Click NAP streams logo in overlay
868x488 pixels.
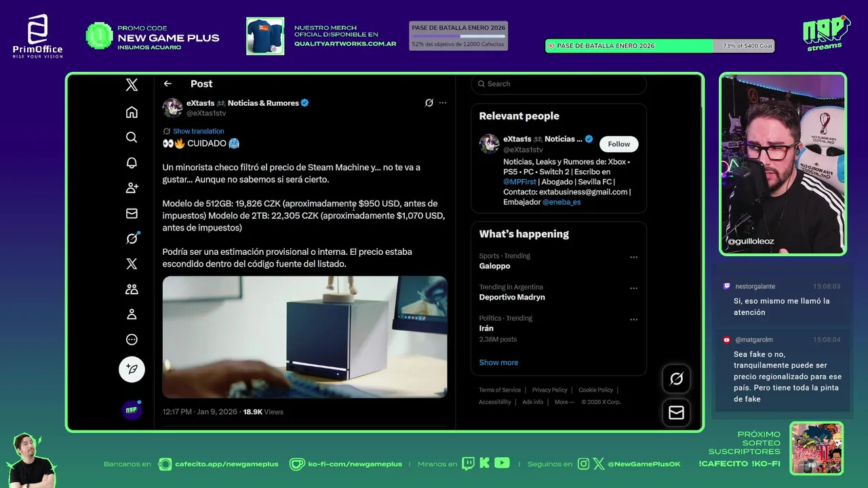point(826,33)
